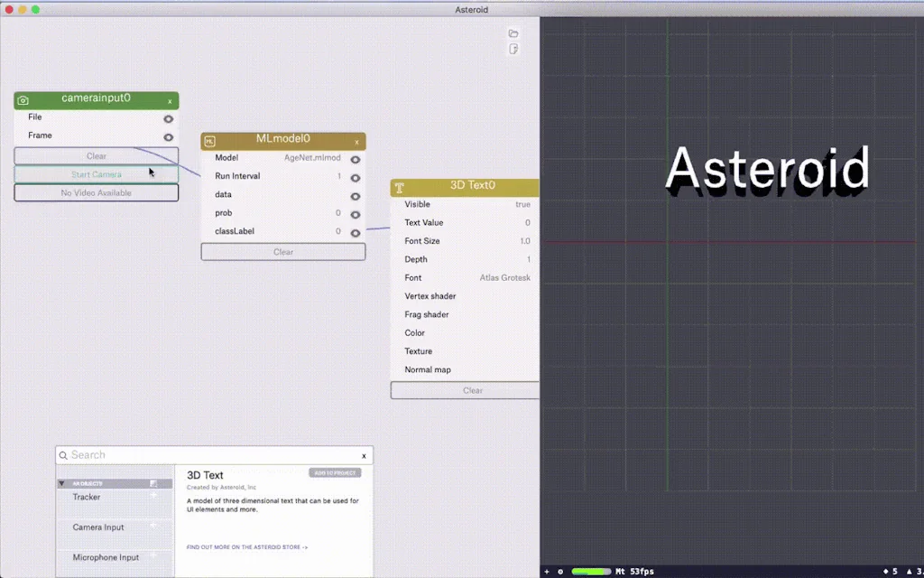Click ADD TO PROJECT for 3D Text
924x578 pixels.
tap(336, 472)
